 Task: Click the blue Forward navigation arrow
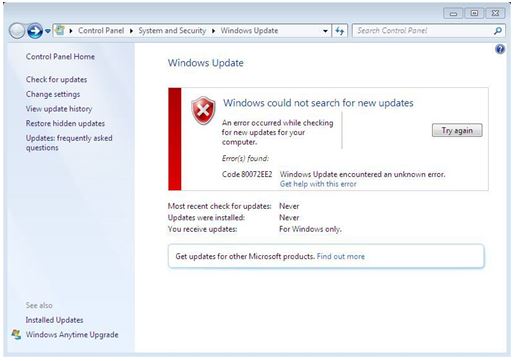click(35, 31)
